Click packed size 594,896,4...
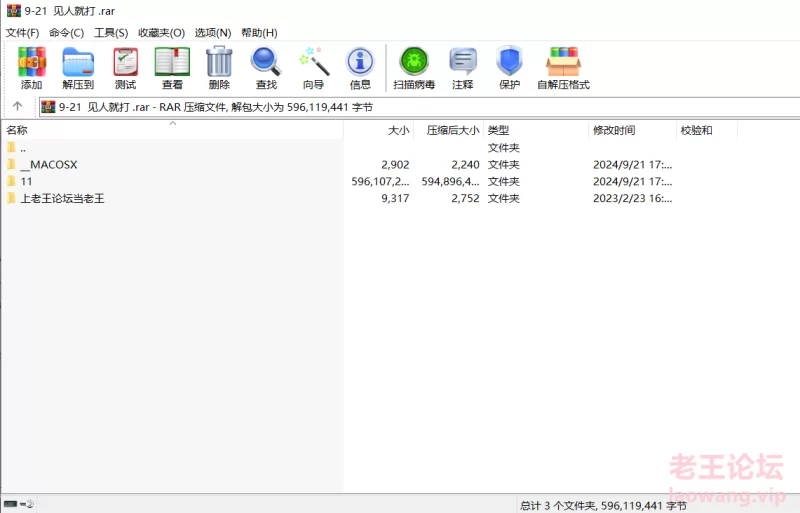 (x=451, y=181)
